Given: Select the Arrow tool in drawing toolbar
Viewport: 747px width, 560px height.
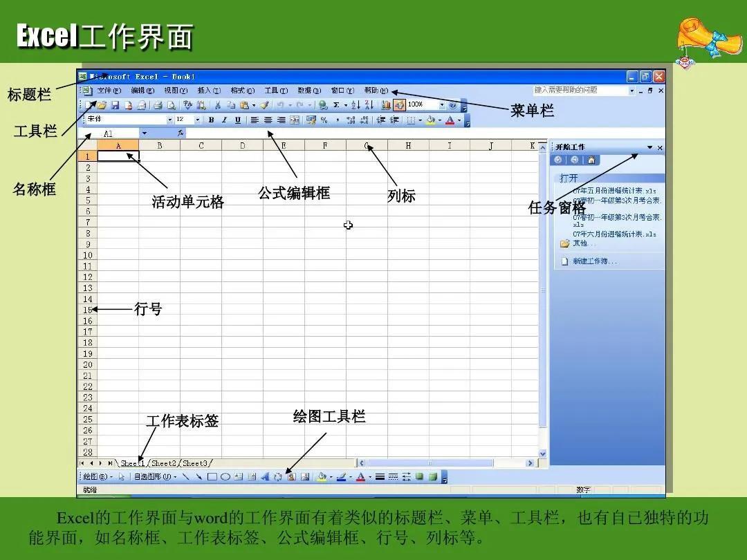Looking at the screenshot, I should (199, 476).
